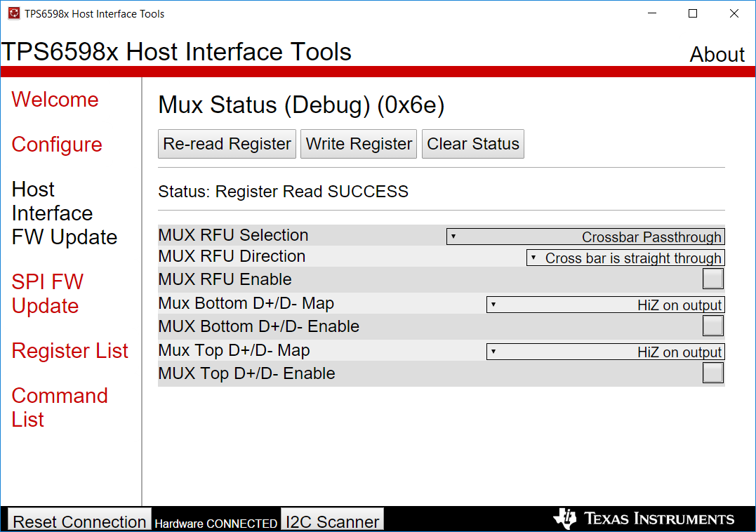Open SPI FW Update page
The image size is (756, 532).
click(47, 294)
